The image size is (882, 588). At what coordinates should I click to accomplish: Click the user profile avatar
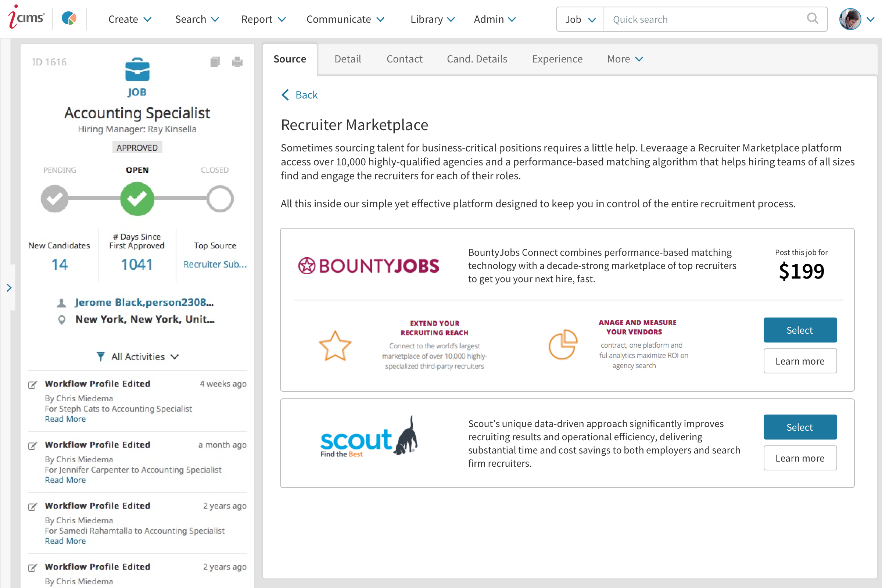click(x=850, y=19)
